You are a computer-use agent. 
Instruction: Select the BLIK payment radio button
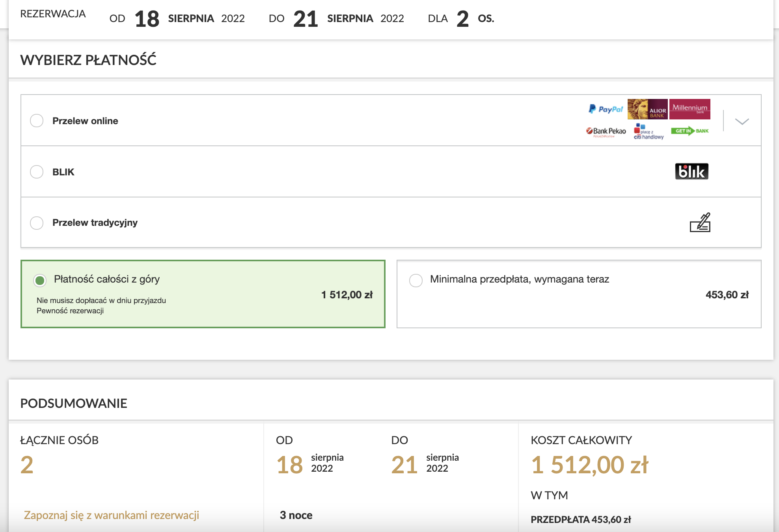tap(37, 172)
